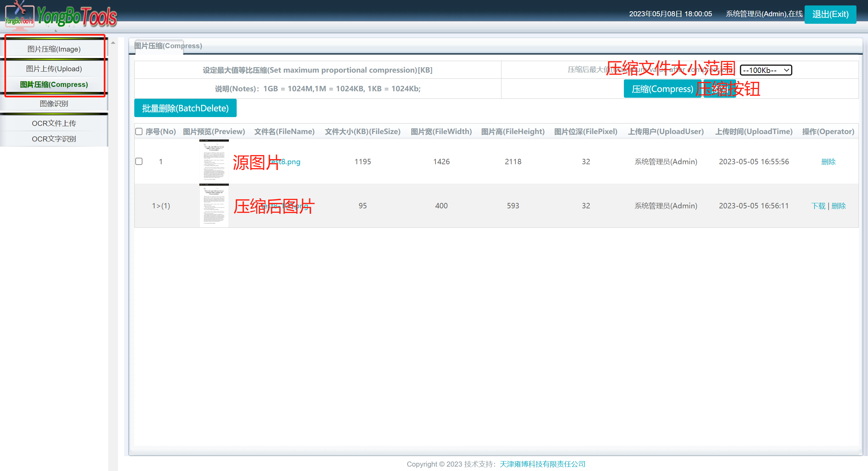This screenshot has height=471, width=868.
Task: Collapse the 图片压缩(Image) sidebar section
Action: (54, 49)
